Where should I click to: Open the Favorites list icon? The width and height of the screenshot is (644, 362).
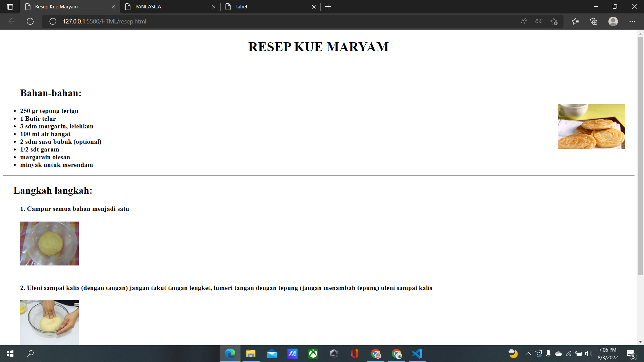pos(576,21)
